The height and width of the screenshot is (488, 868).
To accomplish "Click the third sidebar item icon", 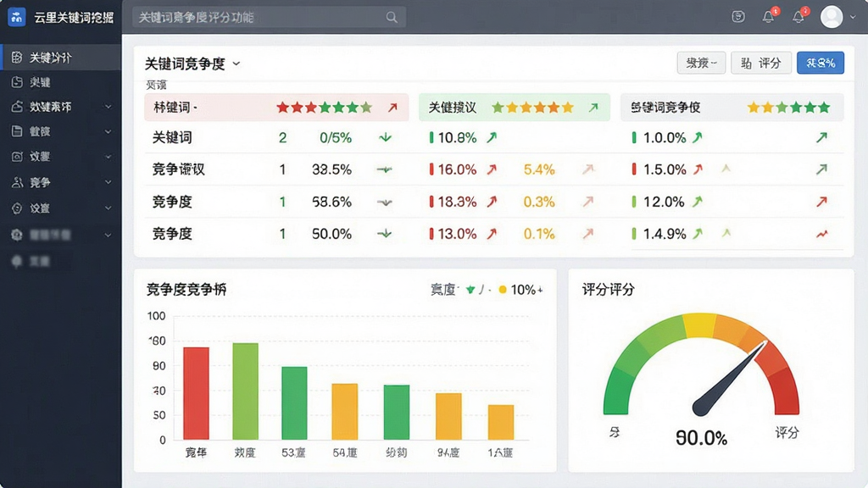I will tap(17, 106).
